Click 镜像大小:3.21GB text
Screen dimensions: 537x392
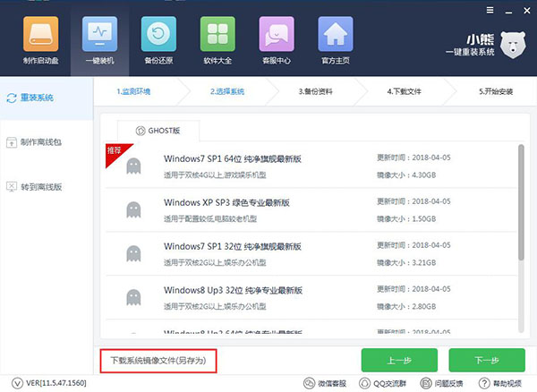click(x=406, y=262)
